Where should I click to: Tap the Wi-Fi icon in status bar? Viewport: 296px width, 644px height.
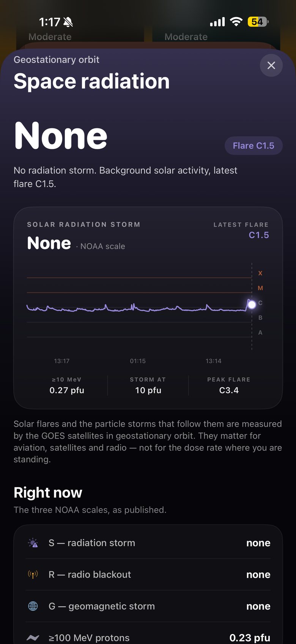[x=236, y=22]
